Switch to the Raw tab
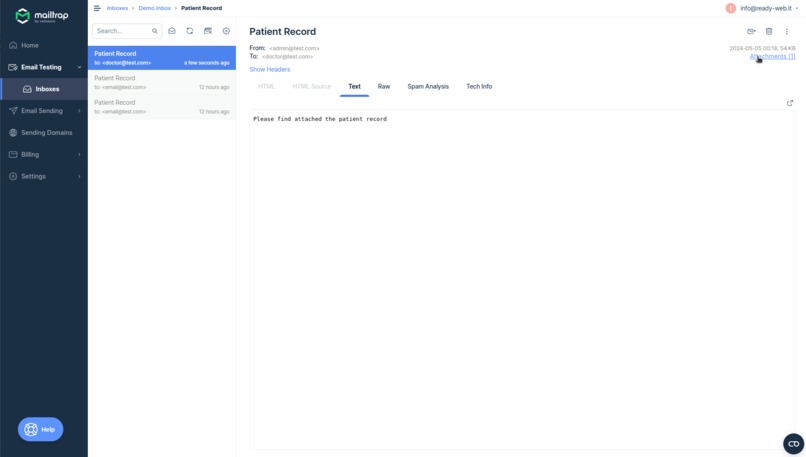 point(384,86)
